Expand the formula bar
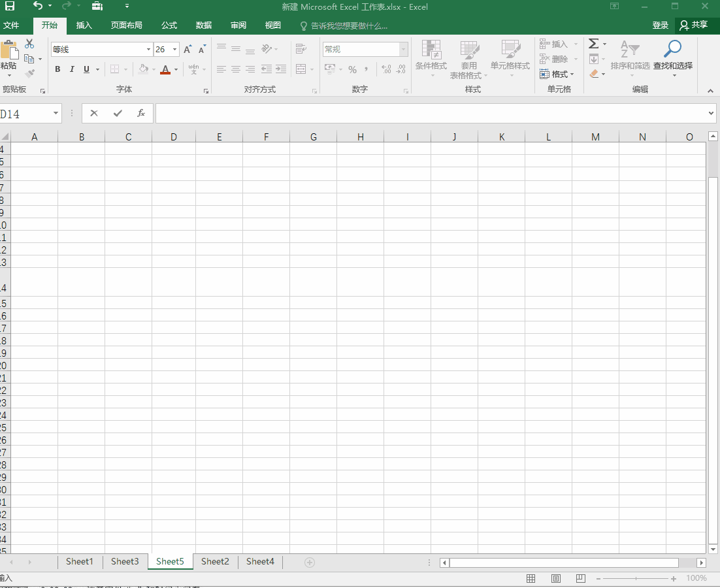The width and height of the screenshot is (720, 588). coord(711,113)
